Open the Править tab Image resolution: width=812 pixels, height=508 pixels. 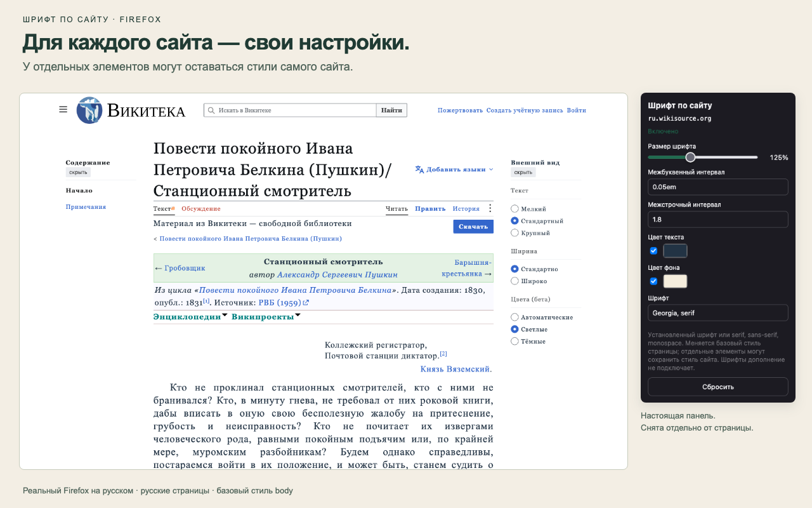click(430, 208)
